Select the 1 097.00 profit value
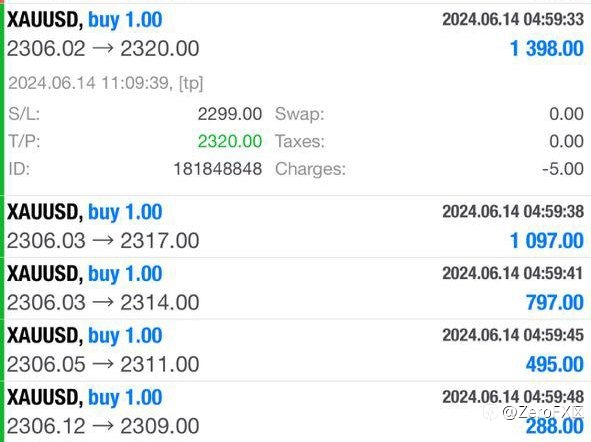This screenshot has width=591, height=442. [547, 241]
